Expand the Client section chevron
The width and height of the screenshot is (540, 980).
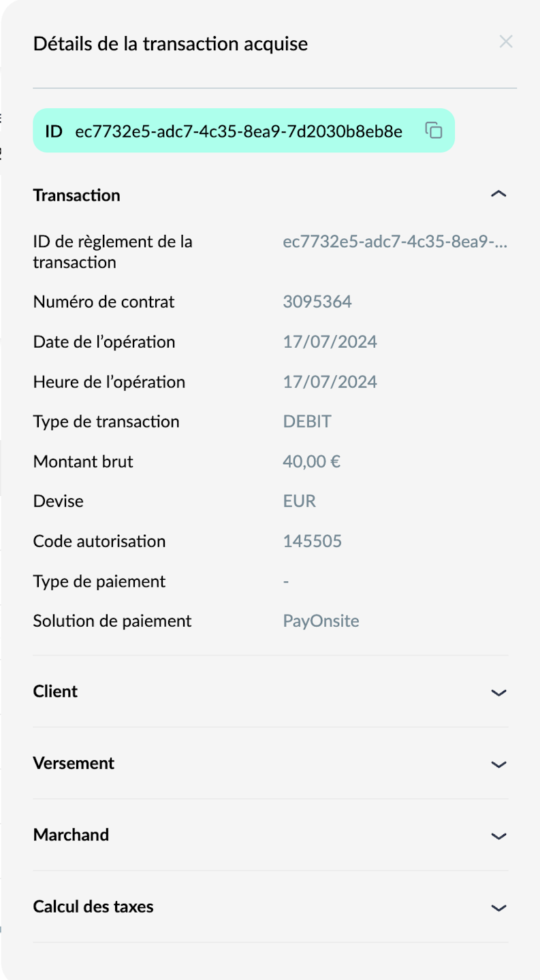point(498,693)
